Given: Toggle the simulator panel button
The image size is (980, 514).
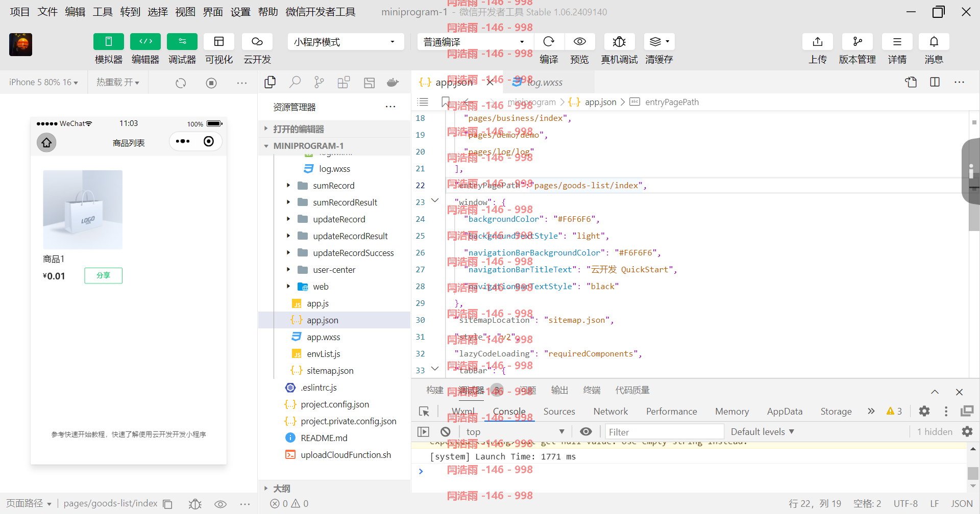Looking at the screenshot, I should (108, 42).
